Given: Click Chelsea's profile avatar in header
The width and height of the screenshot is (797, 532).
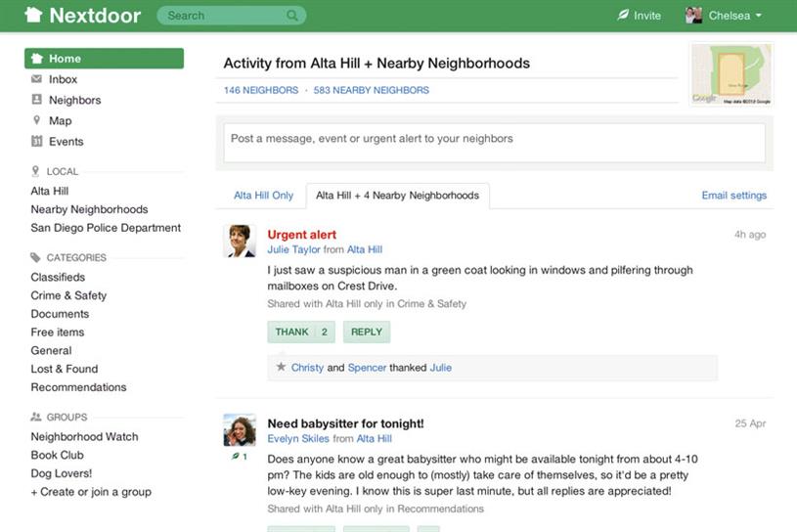Looking at the screenshot, I should 693,16.
